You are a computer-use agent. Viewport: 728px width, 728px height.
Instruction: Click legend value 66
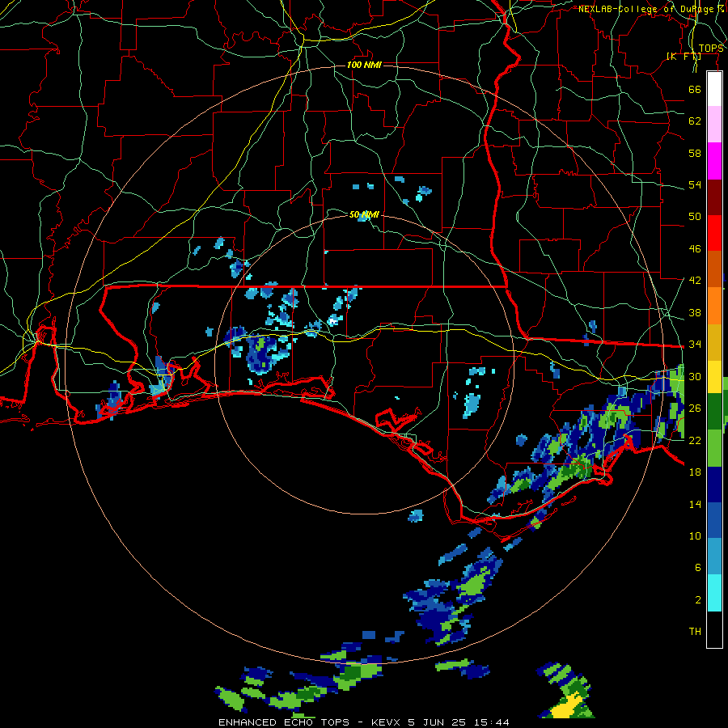tap(695, 89)
